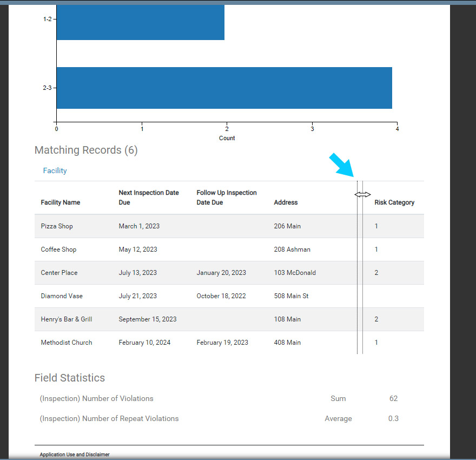Open risk category link for Coffee Shop
The height and width of the screenshot is (460, 476).
pyautogui.click(x=376, y=249)
